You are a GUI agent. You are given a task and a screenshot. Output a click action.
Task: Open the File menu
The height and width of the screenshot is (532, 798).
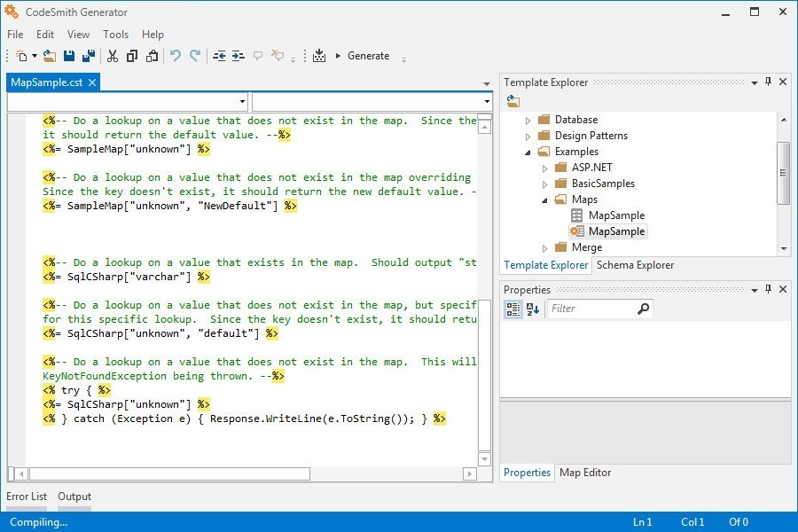[15, 34]
